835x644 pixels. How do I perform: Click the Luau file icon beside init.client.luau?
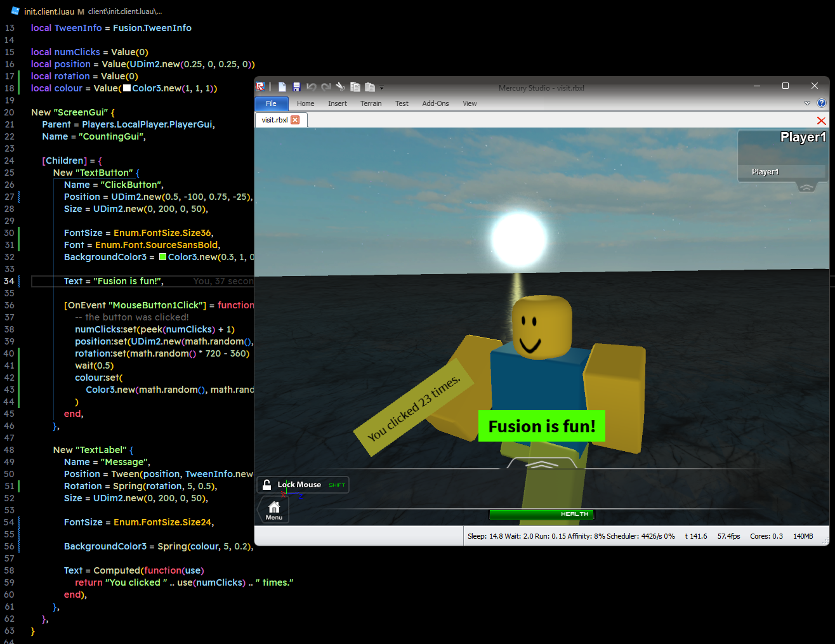coord(15,11)
